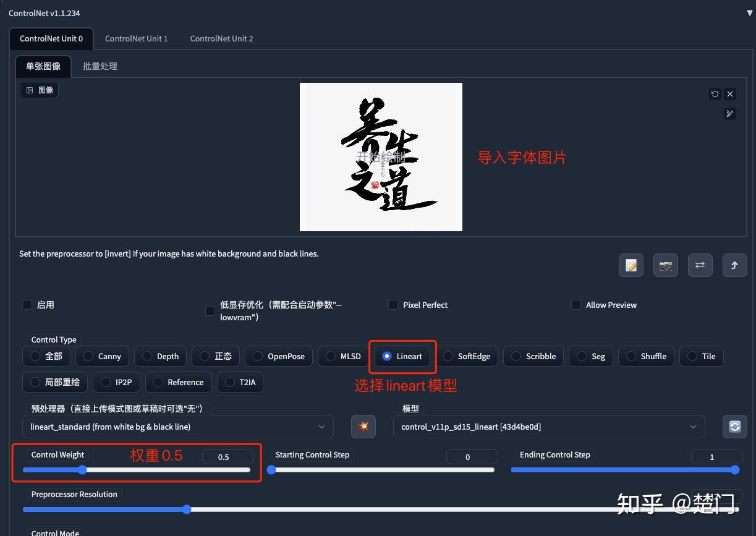756x536 pixels.
Task: Open the lineart_standard preprocessor dropdown
Action: point(178,427)
